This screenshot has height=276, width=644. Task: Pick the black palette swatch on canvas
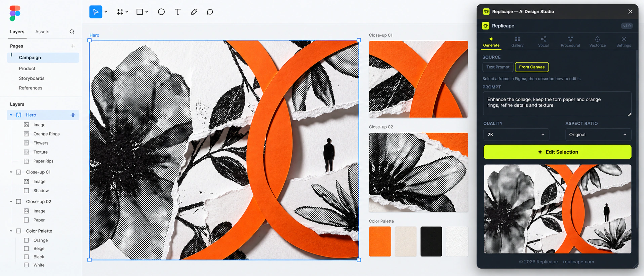coord(431,241)
